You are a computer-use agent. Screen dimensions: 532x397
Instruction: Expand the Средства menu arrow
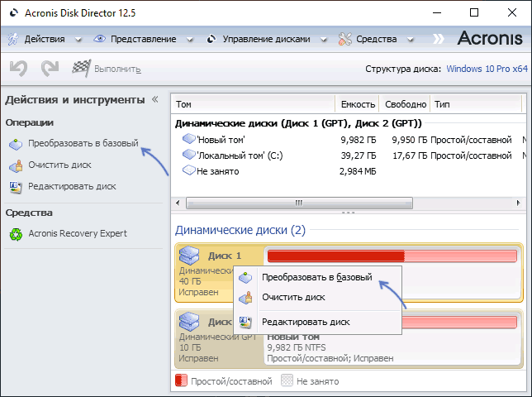(x=411, y=40)
